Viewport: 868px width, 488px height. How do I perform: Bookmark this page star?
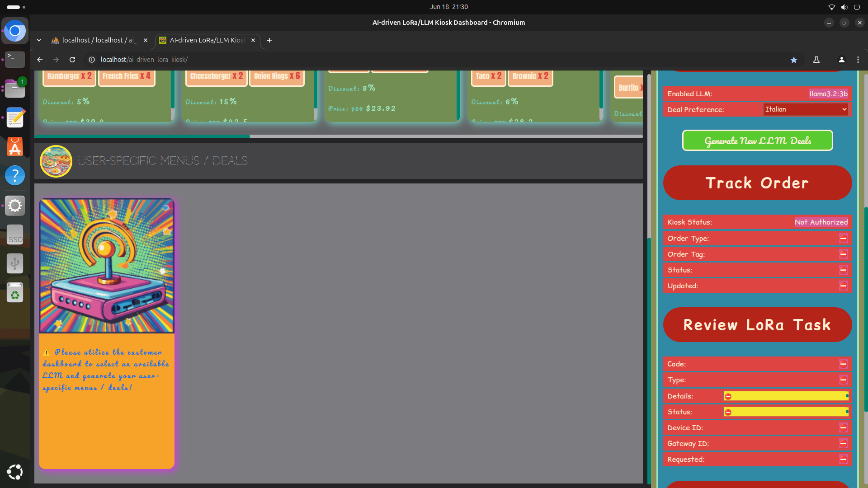coord(794,60)
